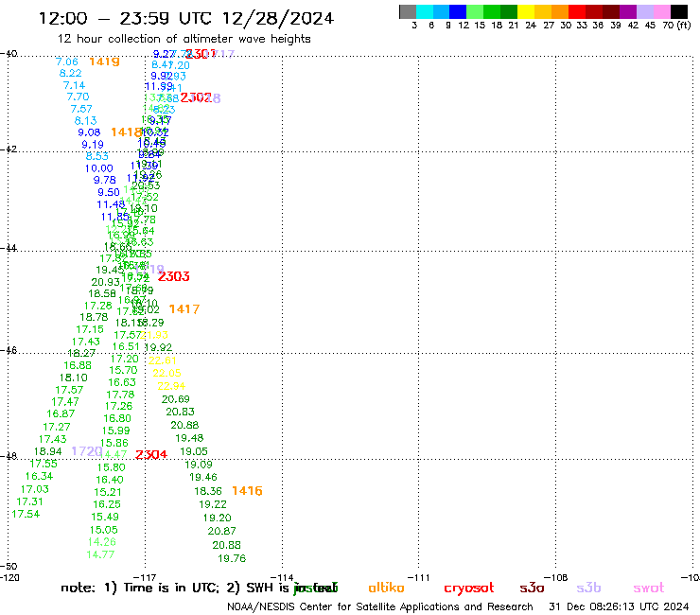
Task: Click the altika satellite legend label
Action: click(387, 588)
